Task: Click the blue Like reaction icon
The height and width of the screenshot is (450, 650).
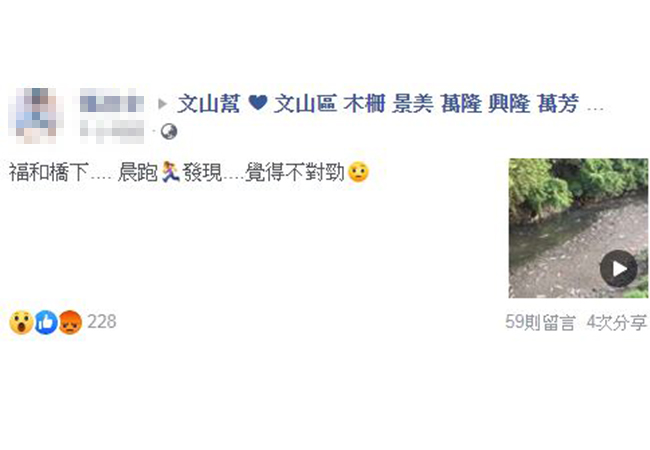Action: (46, 322)
